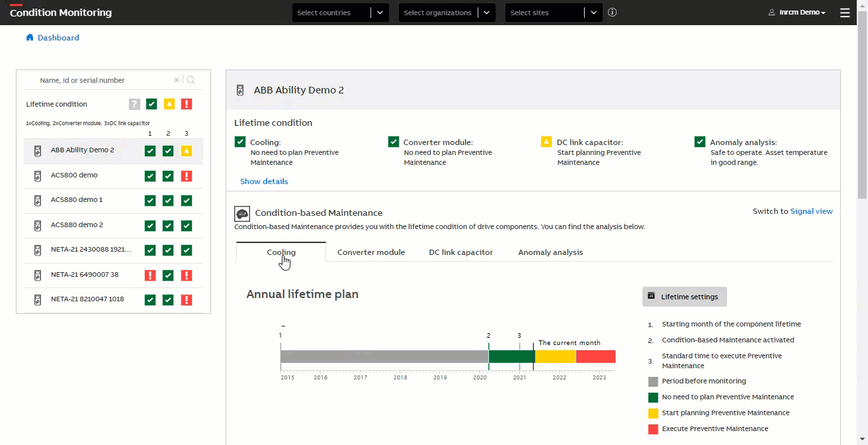Click red alert icon for ACS800 demo DC link
The height and width of the screenshot is (445, 868).
(x=187, y=175)
